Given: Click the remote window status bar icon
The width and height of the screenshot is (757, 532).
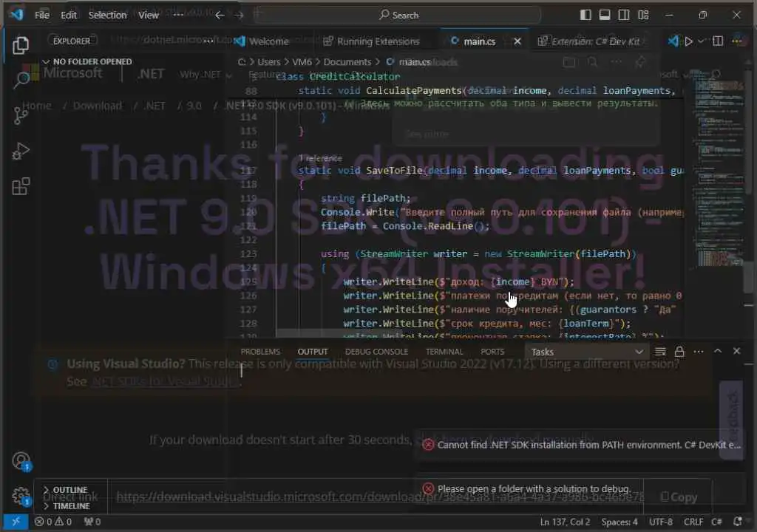Looking at the screenshot, I should [16, 522].
